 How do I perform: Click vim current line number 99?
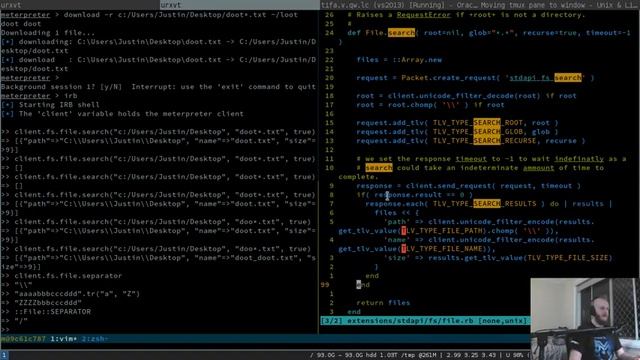(325, 284)
